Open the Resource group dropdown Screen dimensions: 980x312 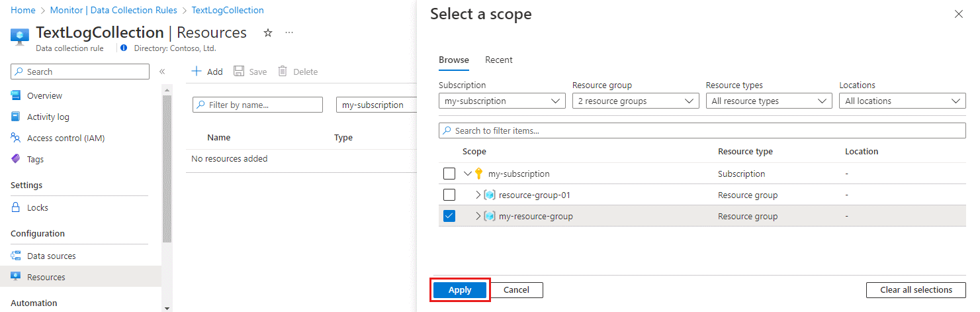[x=635, y=101]
